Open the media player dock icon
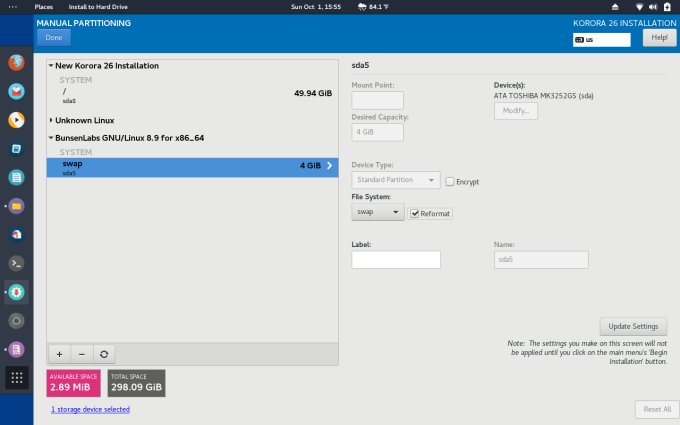 click(x=16, y=120)
